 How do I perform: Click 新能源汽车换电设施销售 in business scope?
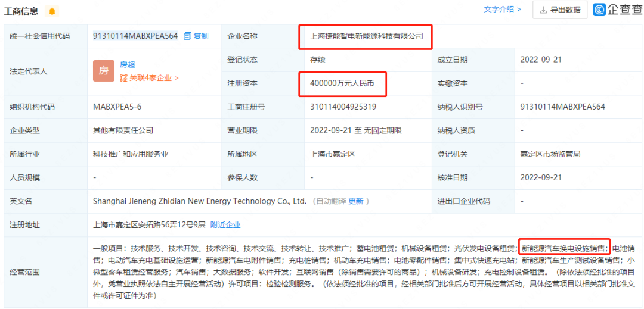pyautogui.click(x=563, y=248)
